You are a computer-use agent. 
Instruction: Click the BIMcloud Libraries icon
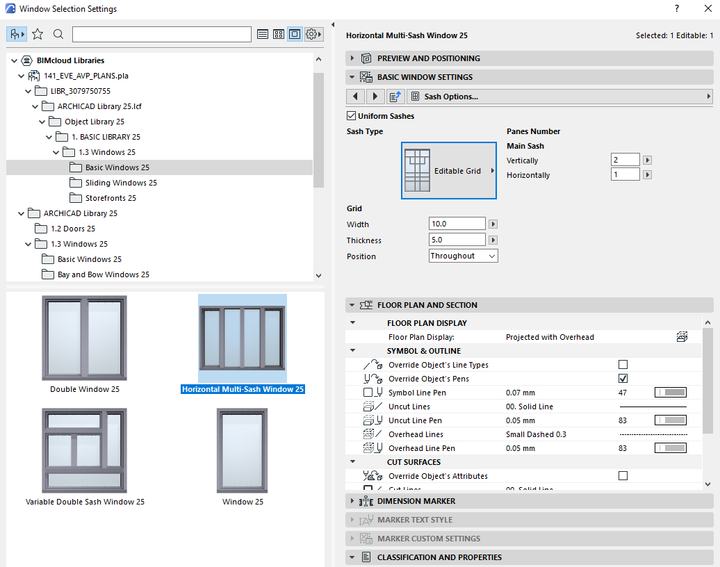coord(27,60)
